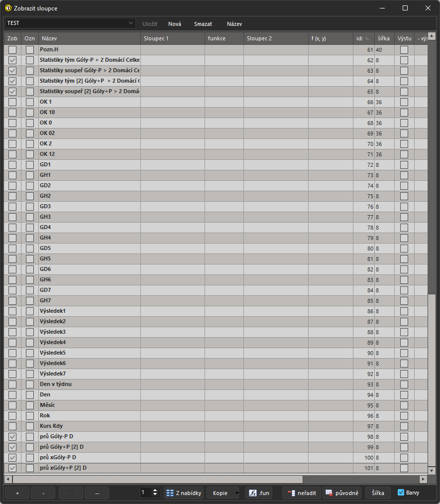Click the vertical scrollbar thumb

point(432,379)
